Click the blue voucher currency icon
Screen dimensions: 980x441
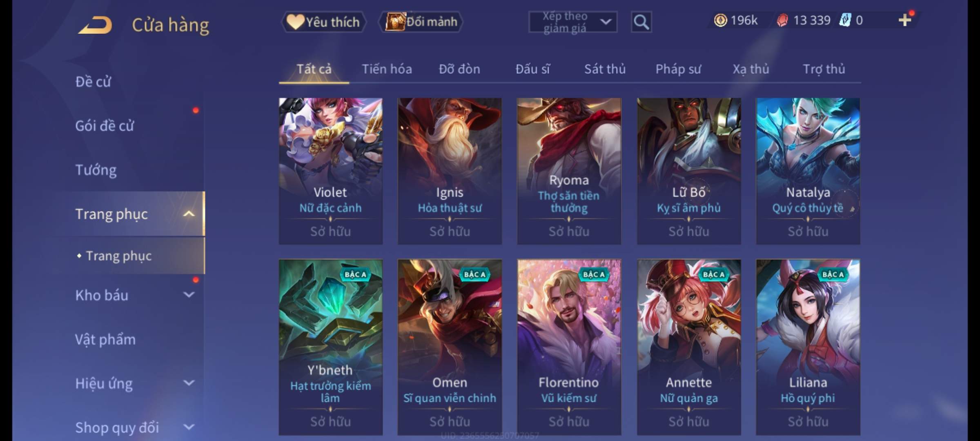pos(845,20)
